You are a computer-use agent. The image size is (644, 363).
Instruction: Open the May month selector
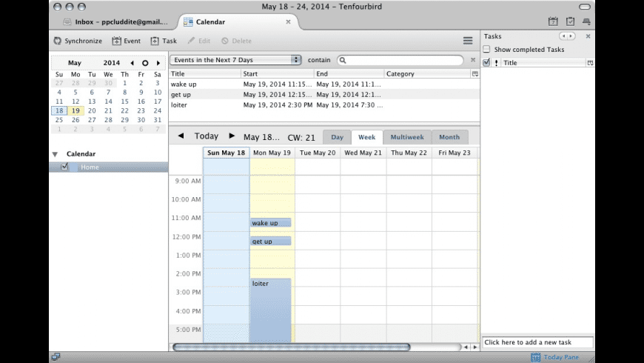click(74, 63)
